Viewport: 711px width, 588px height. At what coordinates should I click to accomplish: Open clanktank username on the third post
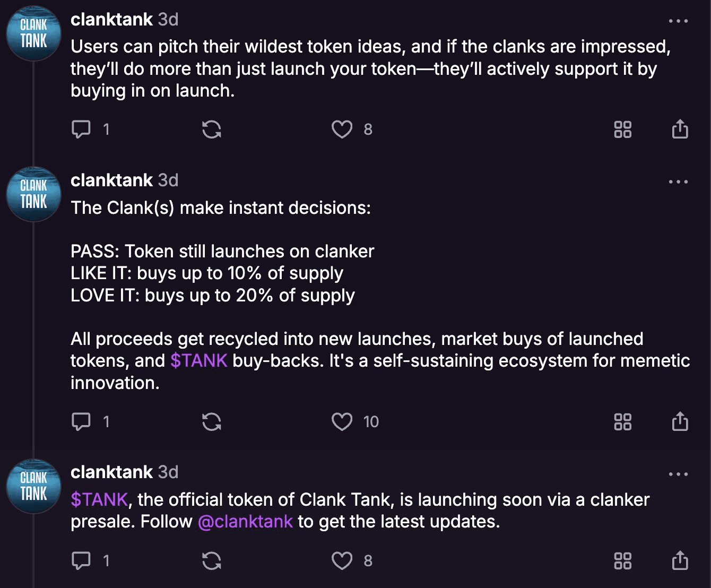(112, 472)
